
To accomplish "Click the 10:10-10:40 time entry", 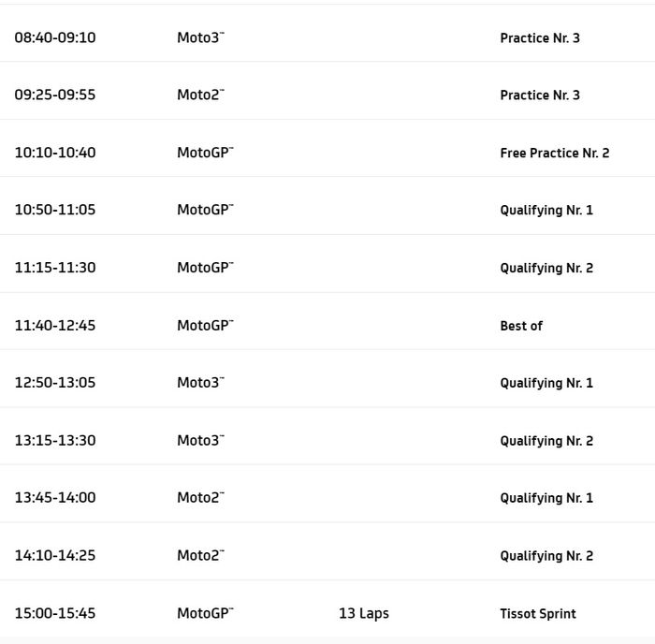I will point(55,154).
